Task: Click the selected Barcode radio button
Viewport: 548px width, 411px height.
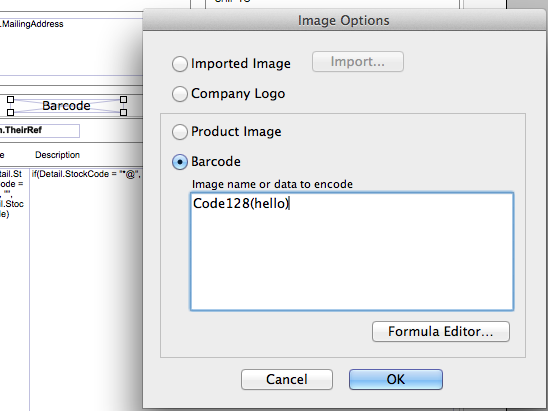Action: (180, 162)
